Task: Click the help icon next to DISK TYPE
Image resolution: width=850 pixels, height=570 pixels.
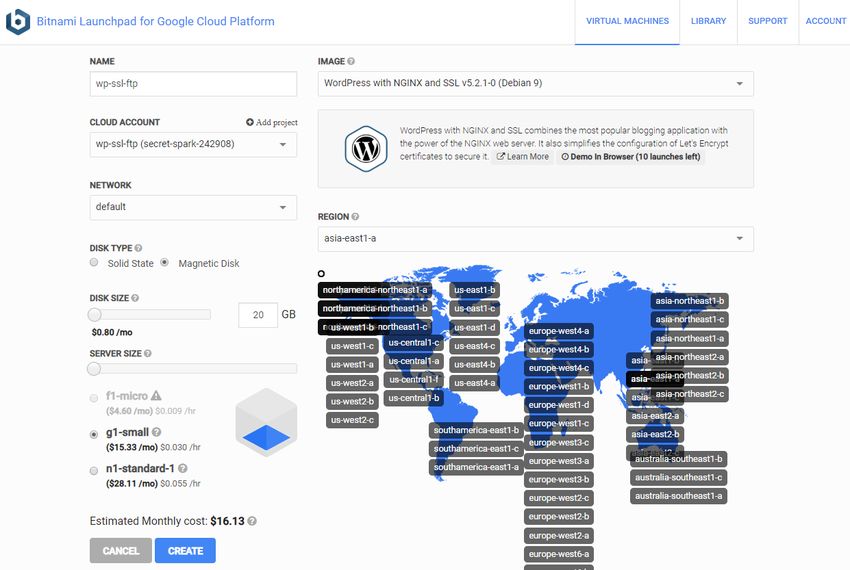Action: click(138, 248)
